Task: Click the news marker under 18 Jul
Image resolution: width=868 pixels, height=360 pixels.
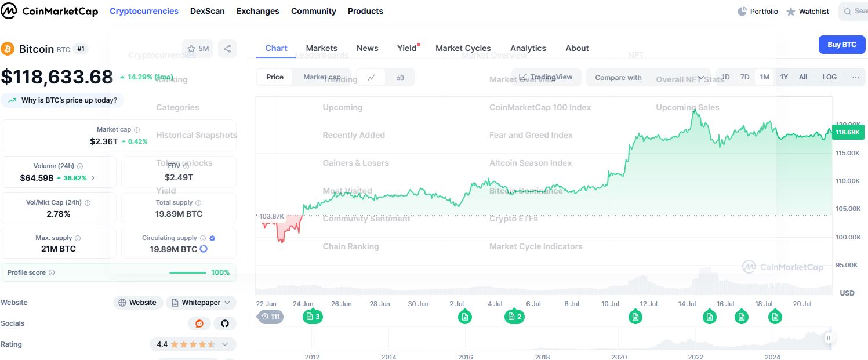Action: (x=775, y=317)
